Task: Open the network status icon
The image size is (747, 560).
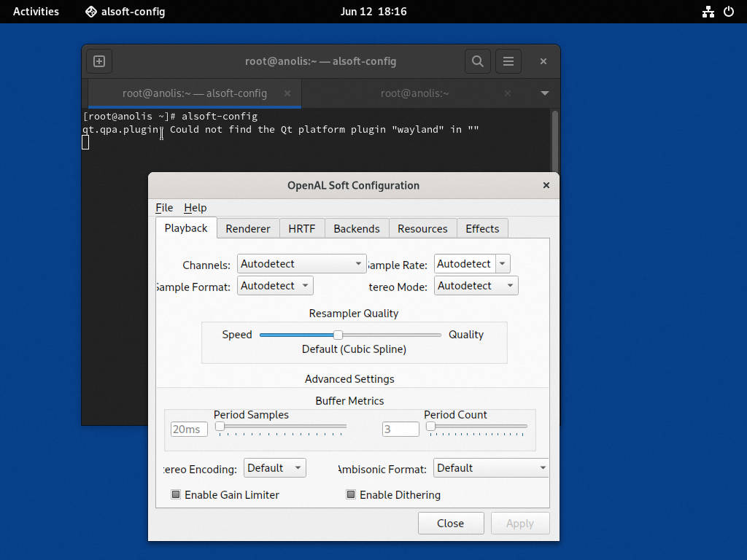Action: 708,12
